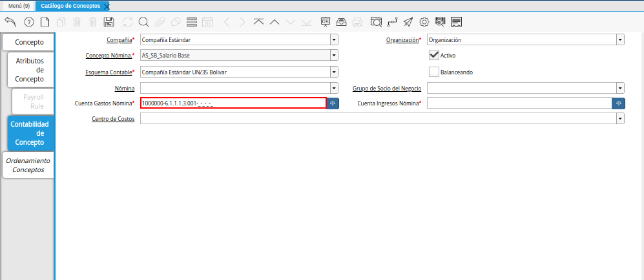Expand Grupo de Socio del Negocio dropdown
This screenshot has width=644, height=280.
620,88
